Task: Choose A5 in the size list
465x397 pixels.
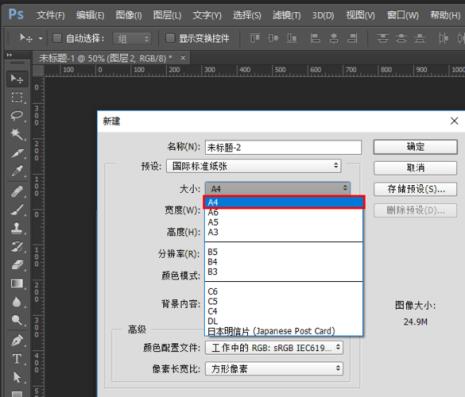Action: [x=284, y=222]
